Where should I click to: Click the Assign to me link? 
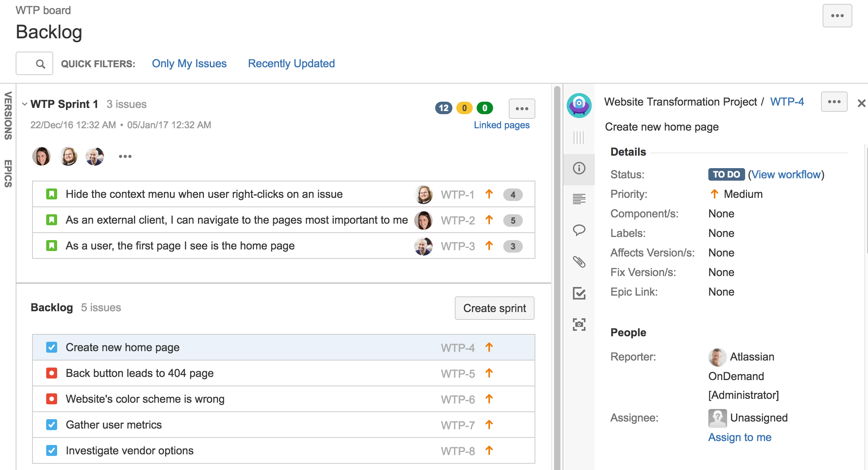(x=739, y=437)
